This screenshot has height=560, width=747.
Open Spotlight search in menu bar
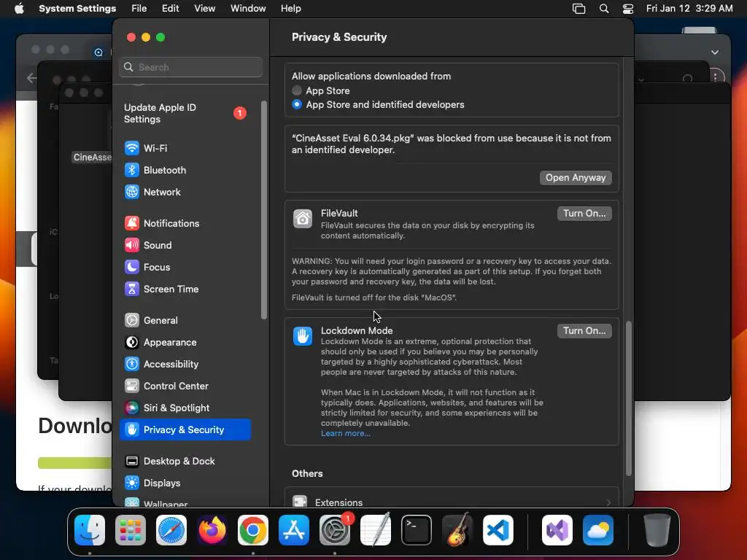[603, 9]
